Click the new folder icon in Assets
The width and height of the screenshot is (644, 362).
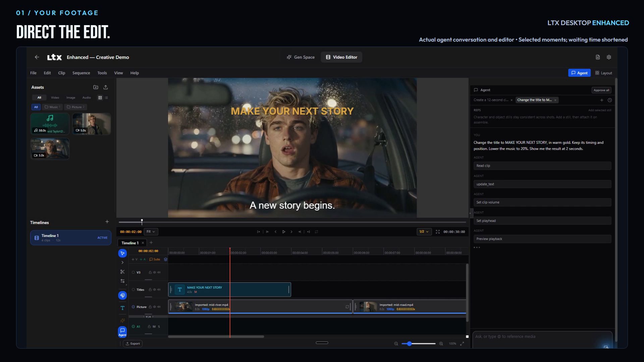coord(96,87)
